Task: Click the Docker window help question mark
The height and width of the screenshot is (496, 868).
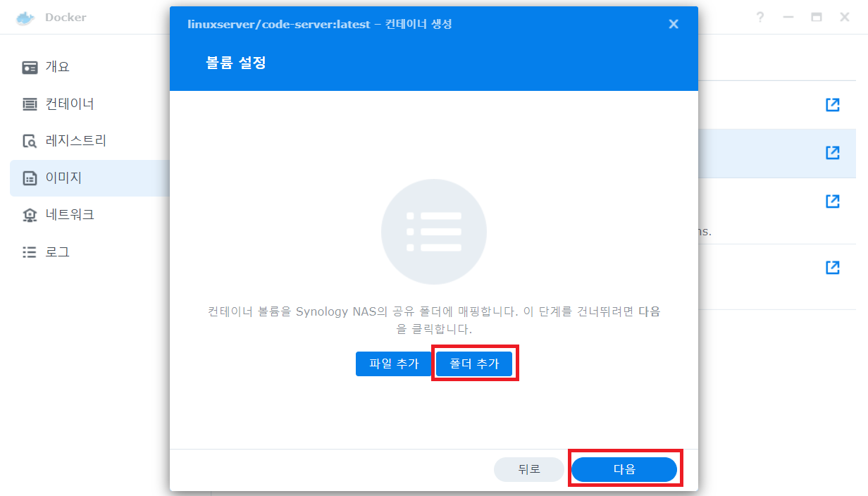Action: pos(760,17)
